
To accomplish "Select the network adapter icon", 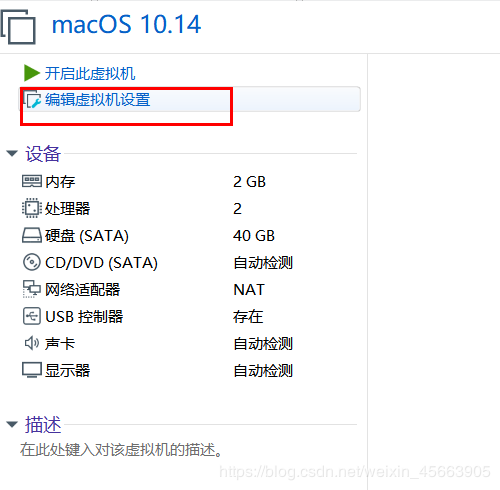I will pyautogui.click(x=32, y=289).
